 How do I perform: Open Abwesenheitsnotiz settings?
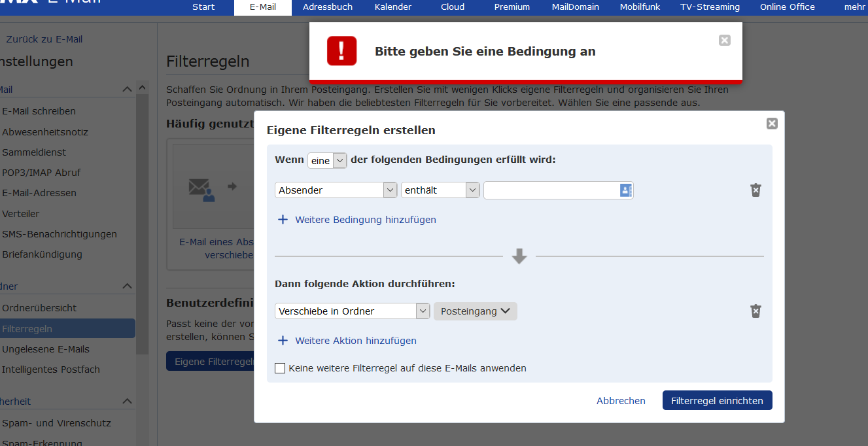pos(45,132)
